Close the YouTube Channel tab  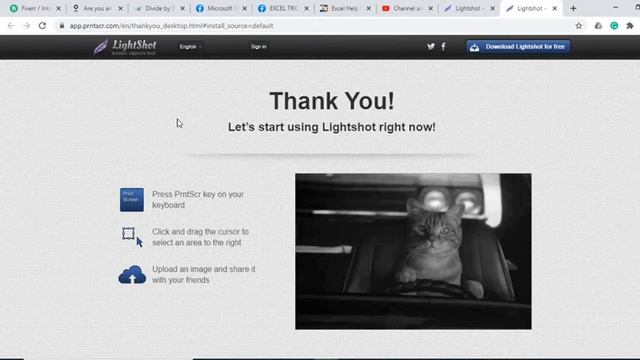coord(431,8)
